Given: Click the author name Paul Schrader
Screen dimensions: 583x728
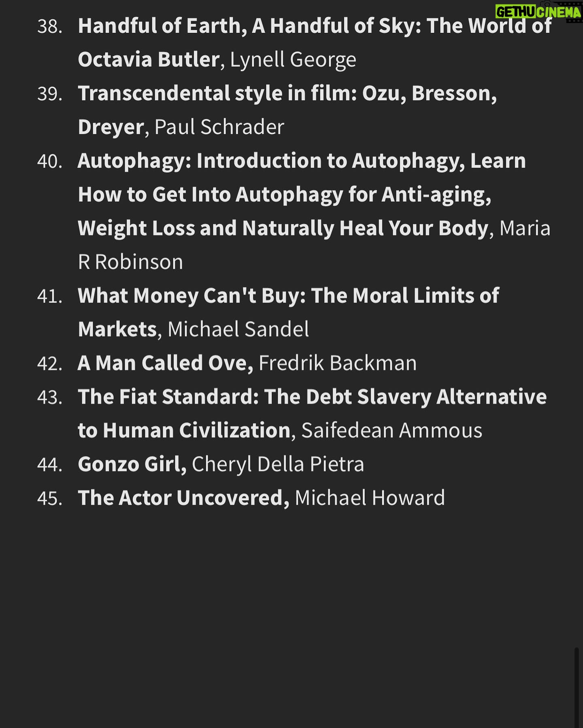Looking at the screenshot, I should [x=219, y=127].
